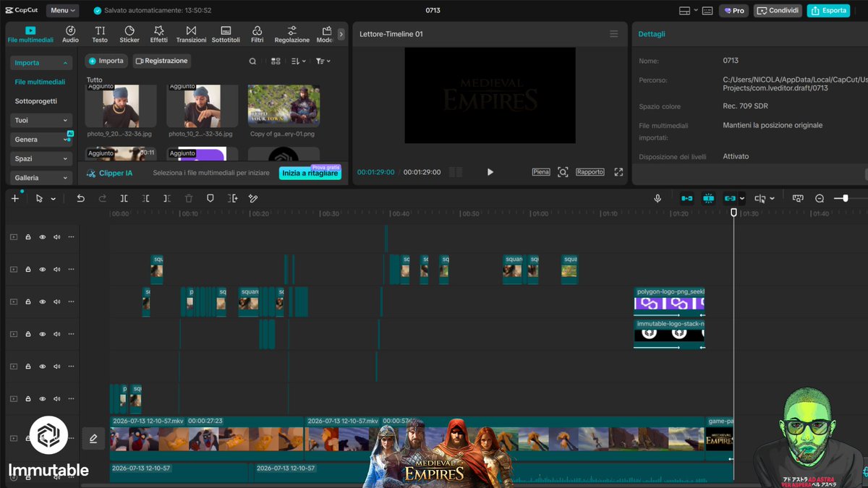
Task: Open the Menu dropdown
Action: point(63,10)
